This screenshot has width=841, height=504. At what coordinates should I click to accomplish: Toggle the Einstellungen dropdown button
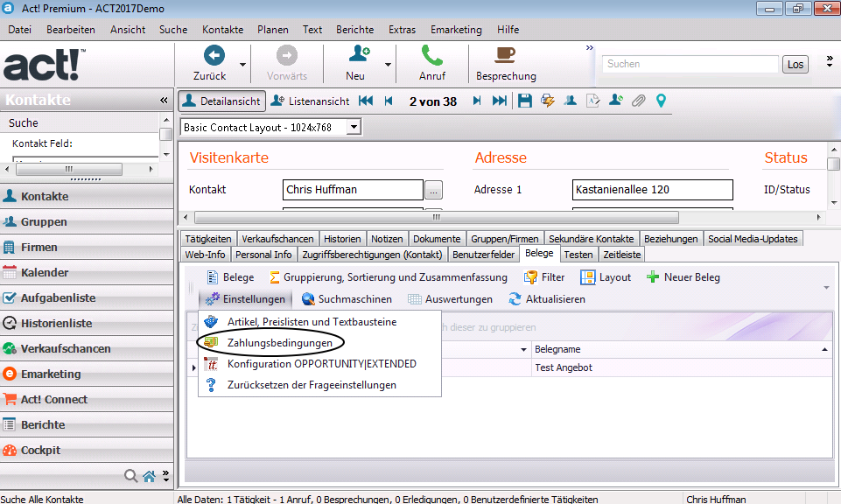tap(246, 299)
